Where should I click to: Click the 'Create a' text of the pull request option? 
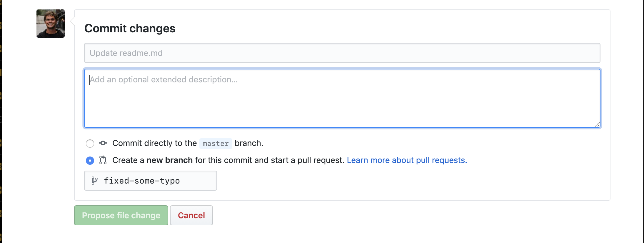click(x=128, y=160)
